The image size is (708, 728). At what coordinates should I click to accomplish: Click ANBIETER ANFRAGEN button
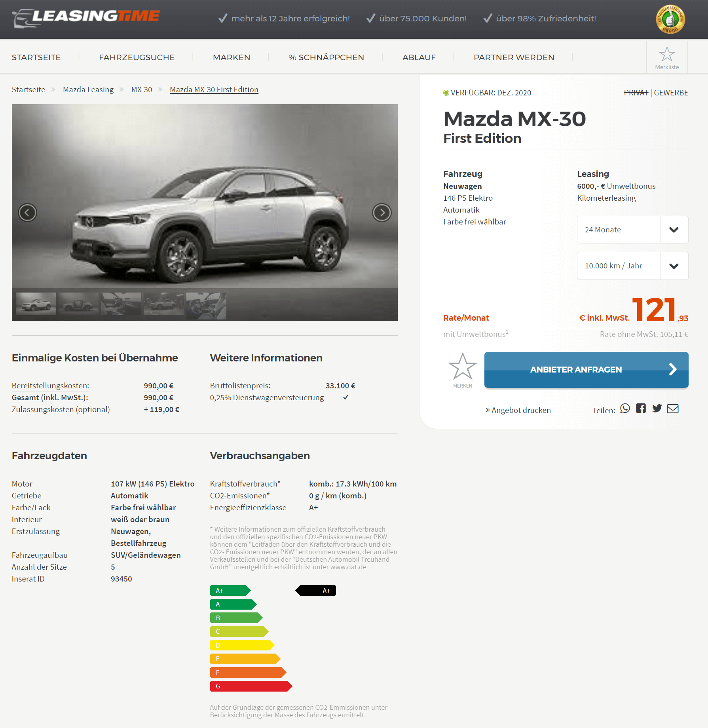pyautogui.click(x=586, y=370)
